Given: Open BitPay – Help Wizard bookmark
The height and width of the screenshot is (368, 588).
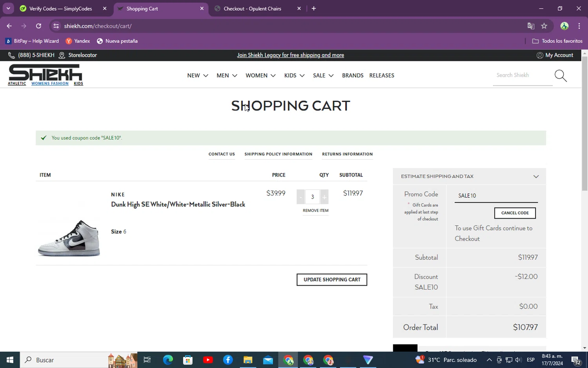Looking at the screenshot, I should pyautogui.click(x=32, y=41).
